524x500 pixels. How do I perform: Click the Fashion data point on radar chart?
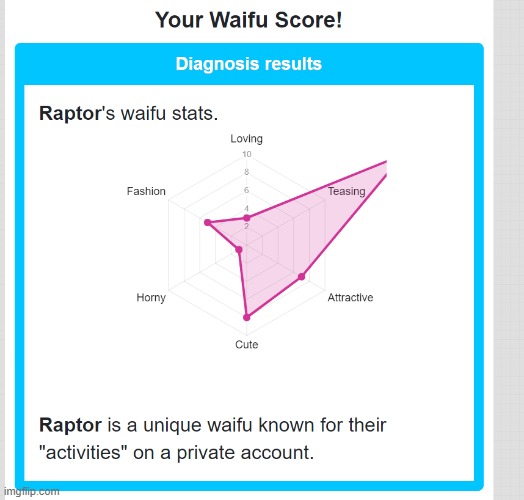(x=208, y=223)
